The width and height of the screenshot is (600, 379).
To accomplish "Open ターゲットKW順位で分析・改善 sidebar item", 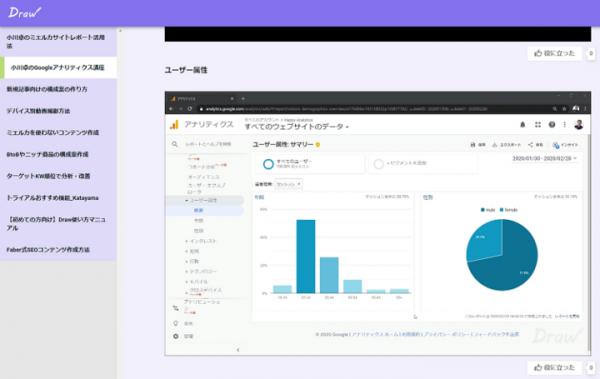I will click(58, 176).
